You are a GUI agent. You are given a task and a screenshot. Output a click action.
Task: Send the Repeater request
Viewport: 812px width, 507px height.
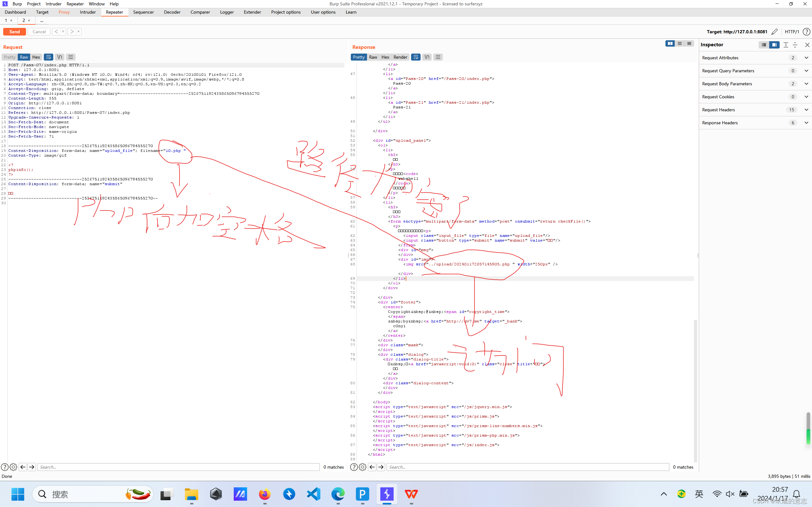tap(14, 31)
